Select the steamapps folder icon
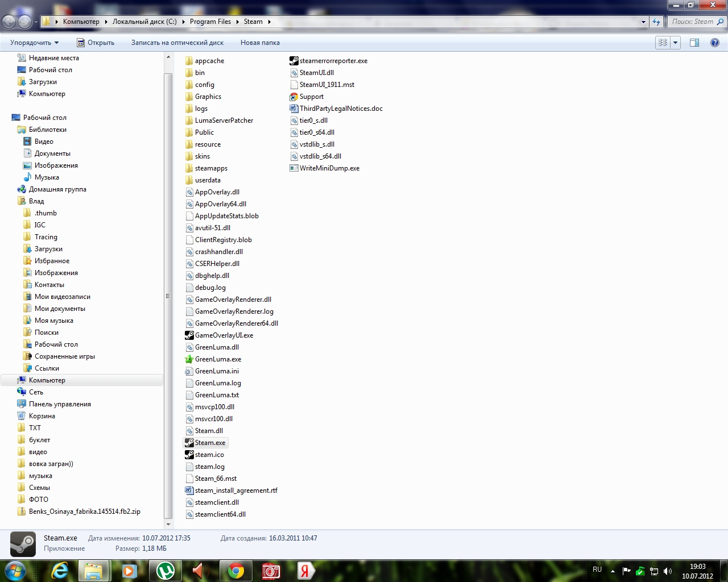 tap(189, 168)
